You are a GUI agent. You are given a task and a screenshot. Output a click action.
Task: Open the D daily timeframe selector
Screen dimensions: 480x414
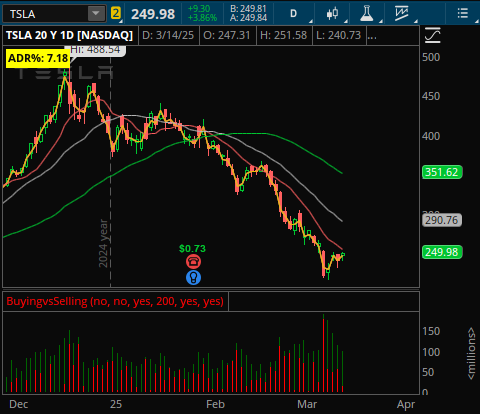click(293, 14)
